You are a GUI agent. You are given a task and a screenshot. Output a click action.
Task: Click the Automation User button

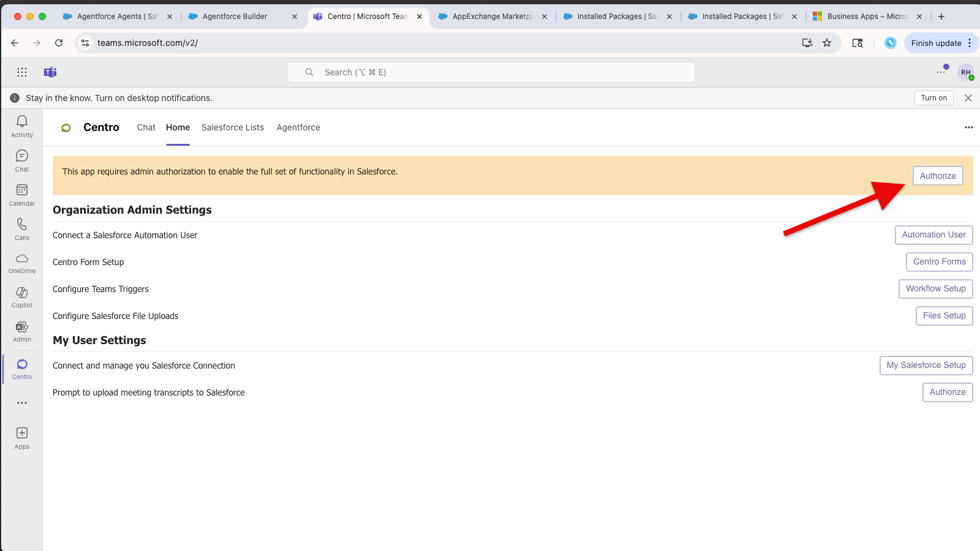click(933, 235)
